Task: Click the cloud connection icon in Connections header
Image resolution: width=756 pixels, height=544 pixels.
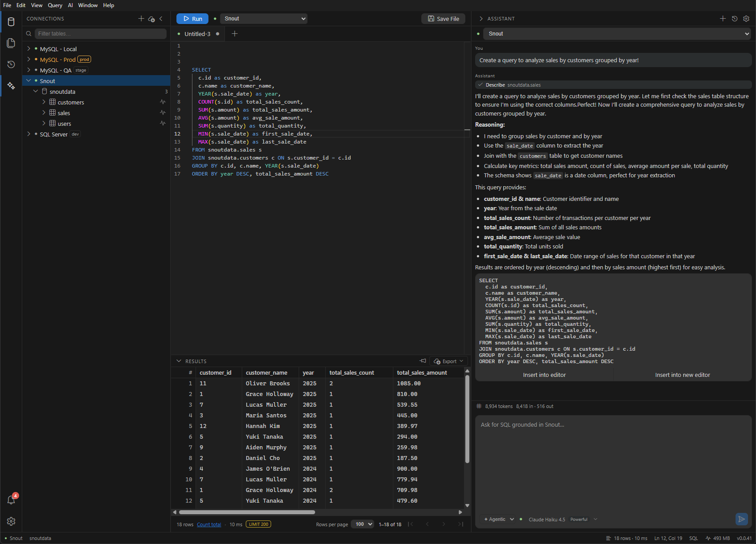Action: tap(152, 19)
